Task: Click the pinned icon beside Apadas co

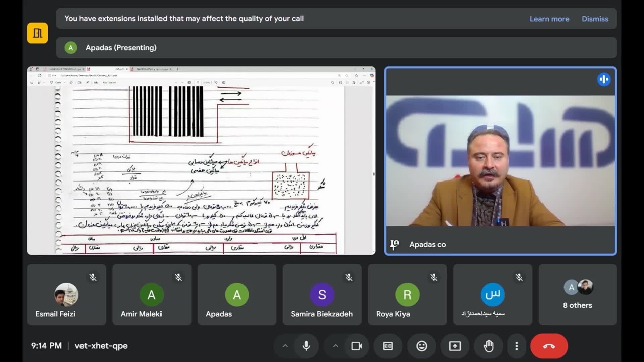Action: coord(395,244)
